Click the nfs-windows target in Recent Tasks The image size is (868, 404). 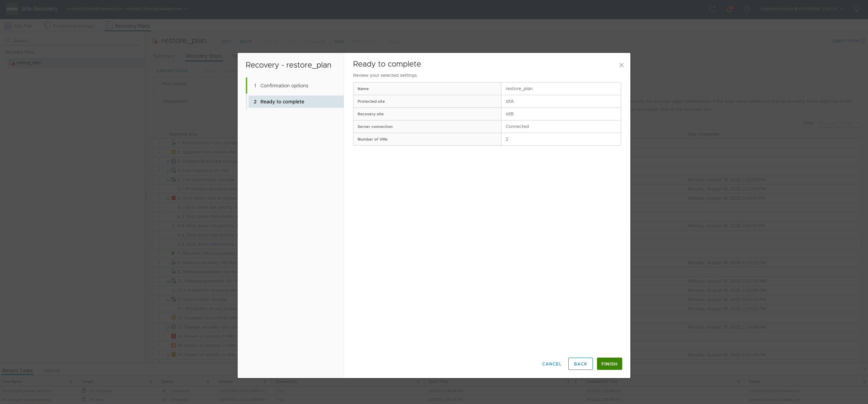(101, 391)
